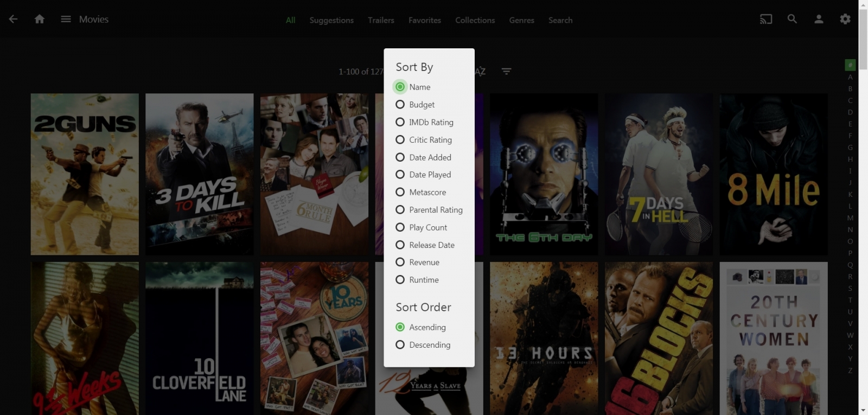868x415 pixels.
Task: Go back with the arrow icon
Action: 13,19
